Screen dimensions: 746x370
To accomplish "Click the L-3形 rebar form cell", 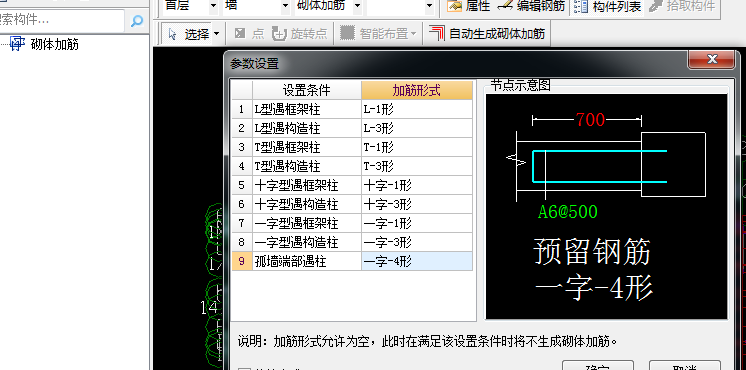I will tap(417, 128).
